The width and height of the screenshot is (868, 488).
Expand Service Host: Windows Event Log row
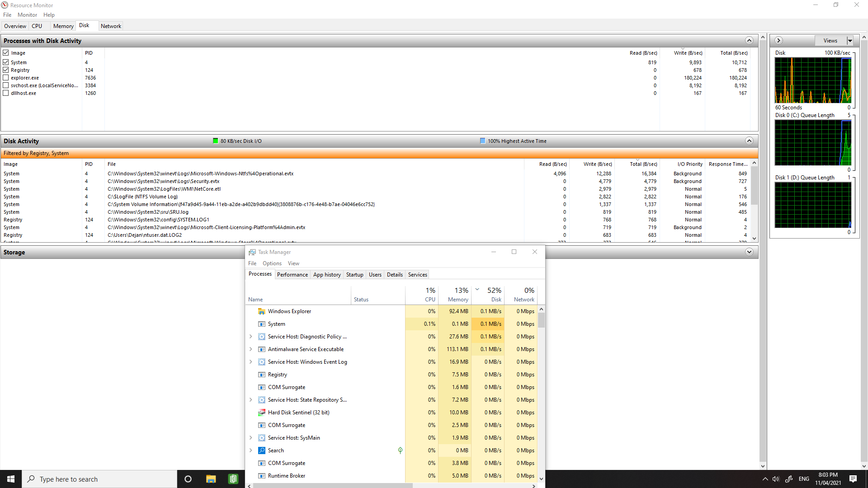coord(251,362)
